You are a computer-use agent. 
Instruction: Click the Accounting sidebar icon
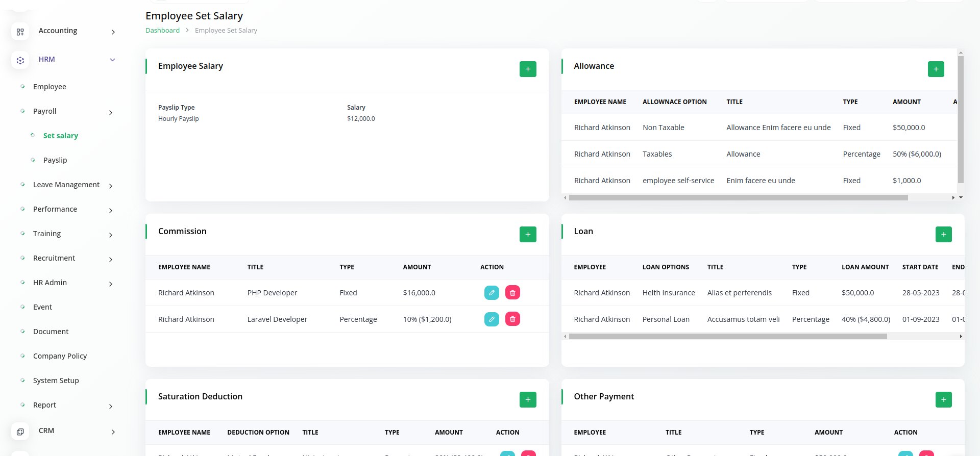click(20, 32)
